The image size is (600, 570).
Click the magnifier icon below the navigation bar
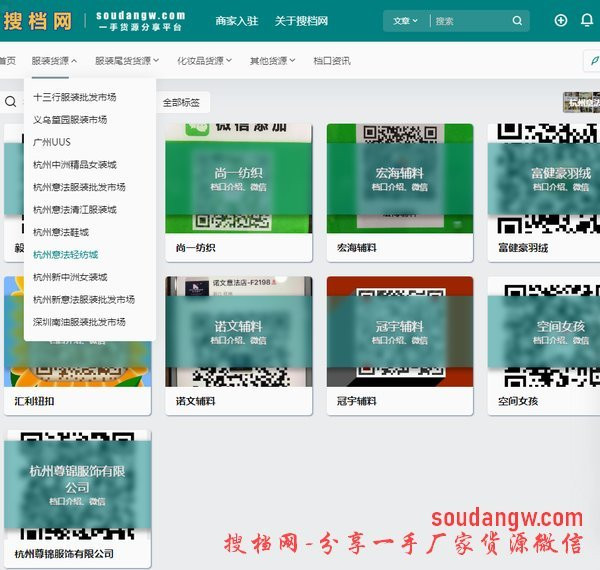click(x=10, y=102)
